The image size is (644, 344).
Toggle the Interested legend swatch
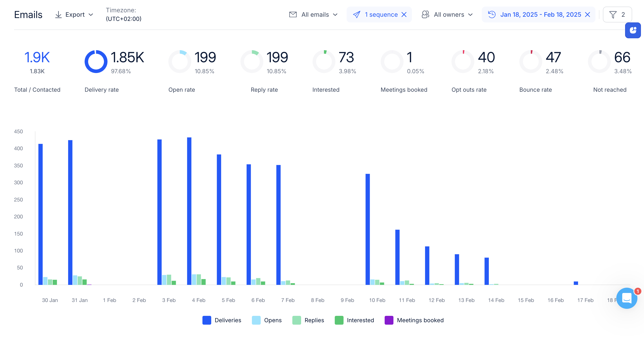[339, 320]
